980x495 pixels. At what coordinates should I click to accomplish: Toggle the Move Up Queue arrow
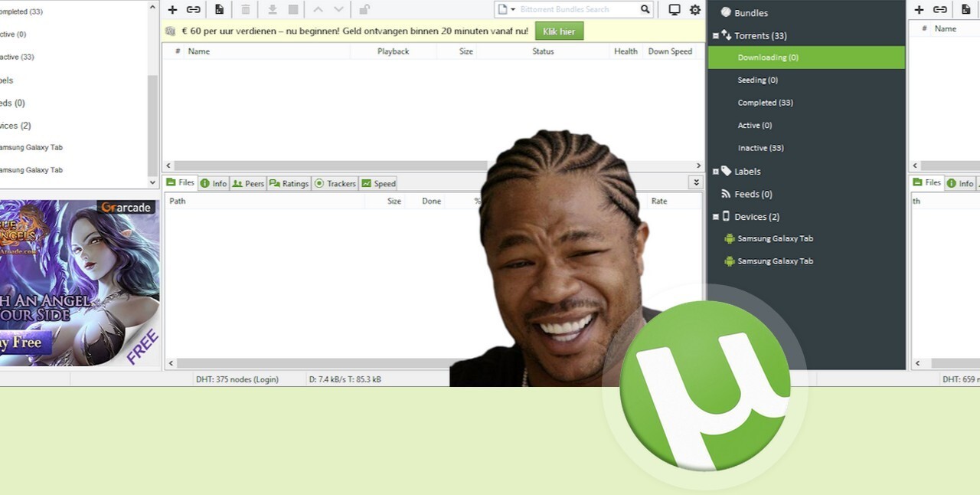click(317, 9)
